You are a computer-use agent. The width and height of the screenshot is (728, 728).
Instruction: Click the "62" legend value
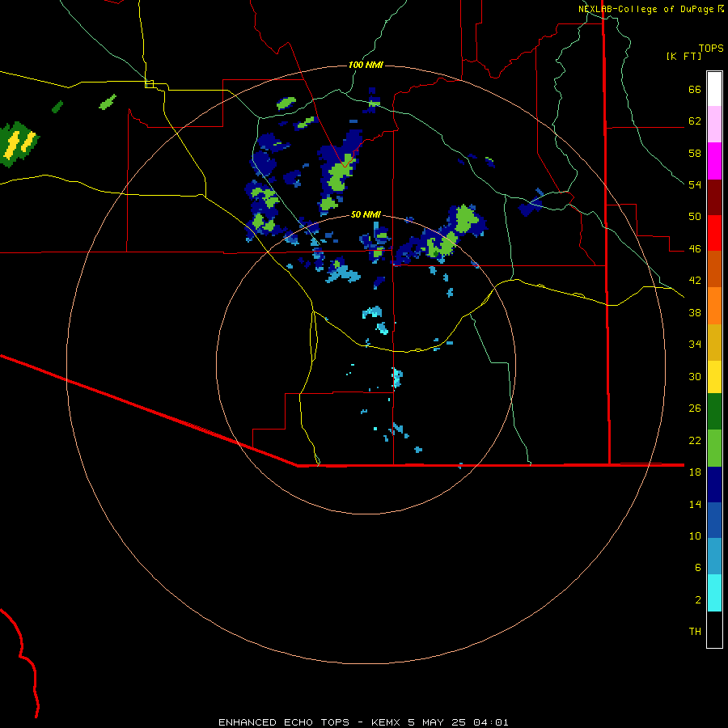point(695,121)
